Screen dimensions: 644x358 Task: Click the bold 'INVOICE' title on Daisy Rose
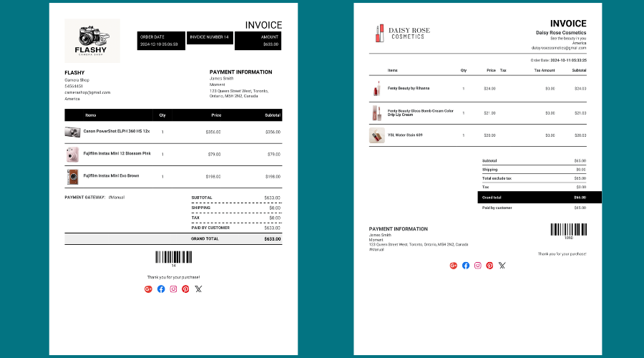(568, 24)
